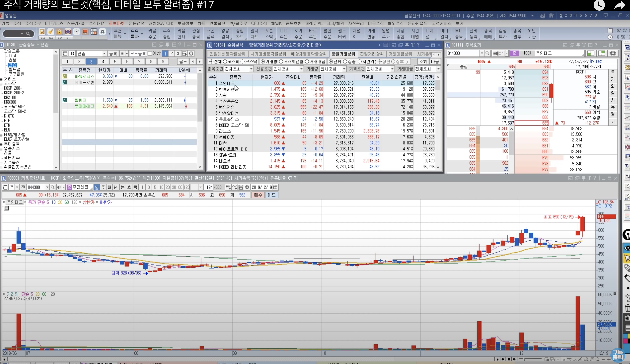Click the order book settings gear icon
This screenshot has height=364, width=630.
pyautogui.click(x=613, y=53)
